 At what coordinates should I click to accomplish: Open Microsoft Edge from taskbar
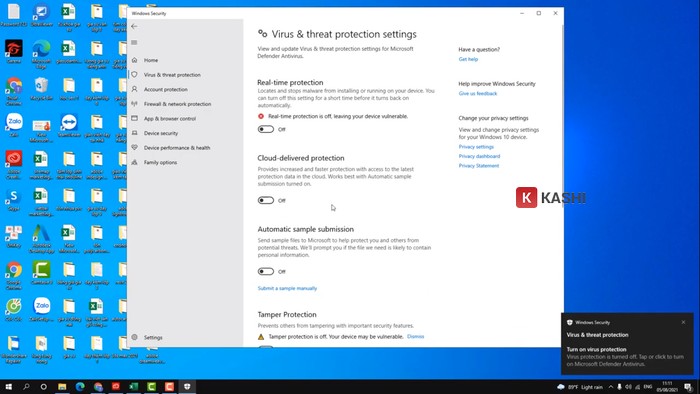coord(80,387)
